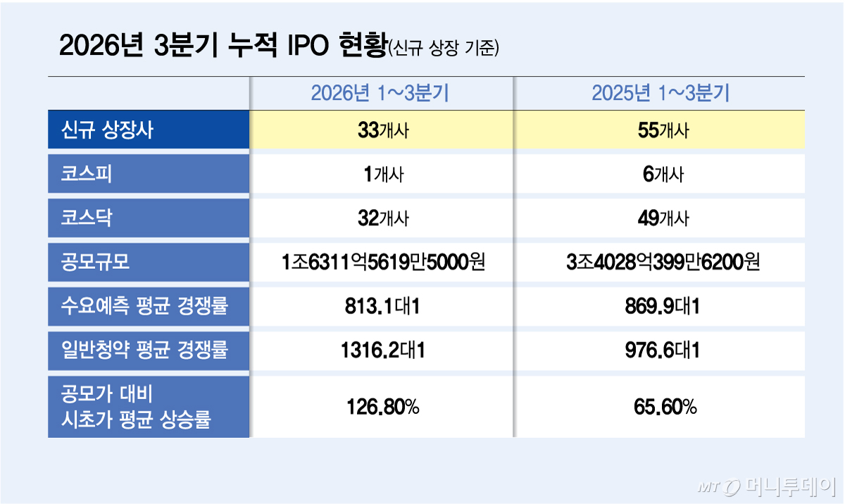Image resolution: width=845 pixels, height=504 pixels.
Task: Select the cell '33개사'
Action: (x=382, y=131)
